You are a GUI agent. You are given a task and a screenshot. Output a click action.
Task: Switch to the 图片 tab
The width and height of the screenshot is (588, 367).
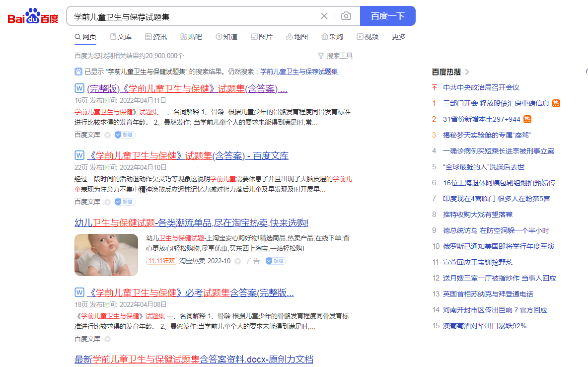pos(262,37)
